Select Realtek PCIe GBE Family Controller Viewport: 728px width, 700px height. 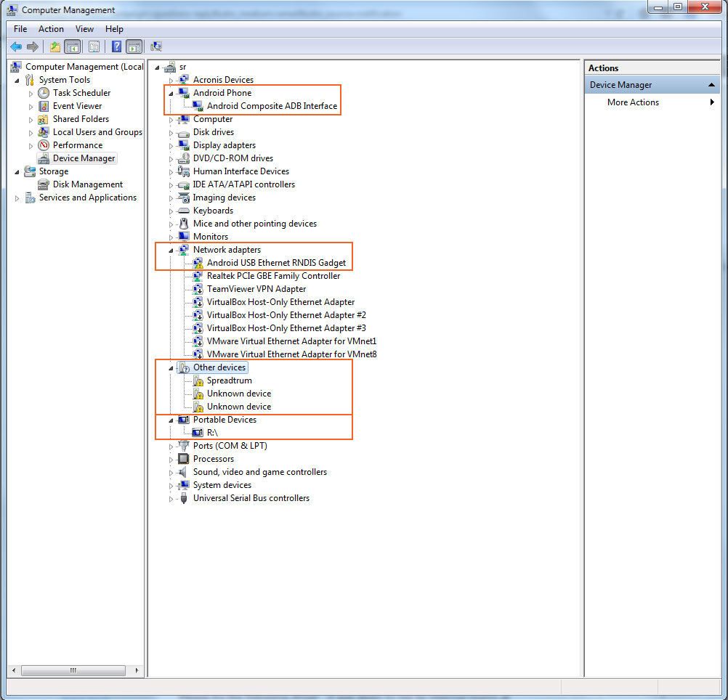click(273, 276)
